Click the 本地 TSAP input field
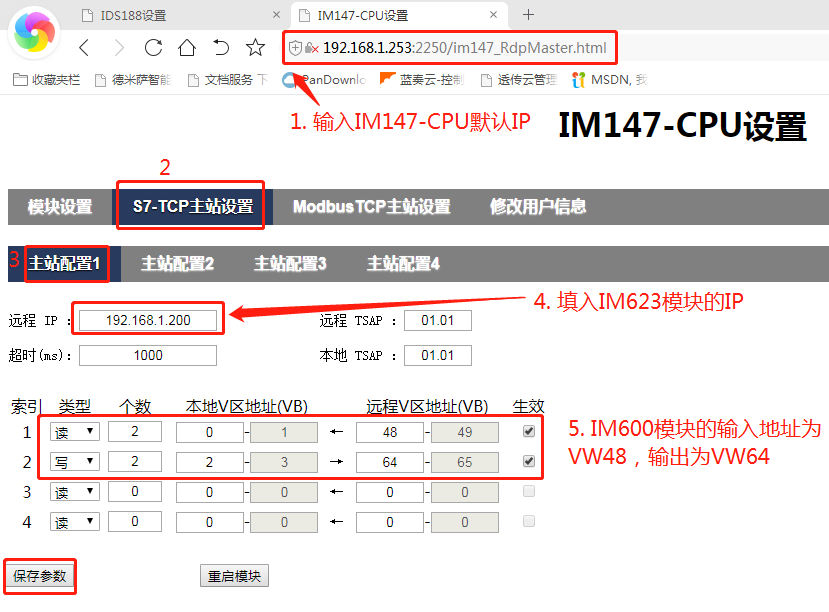 [438, 355]
